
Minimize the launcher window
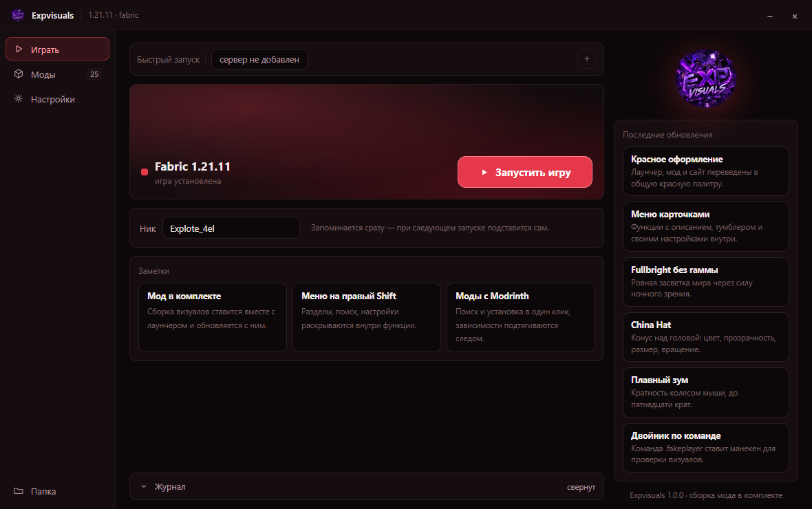coord(770,16)
